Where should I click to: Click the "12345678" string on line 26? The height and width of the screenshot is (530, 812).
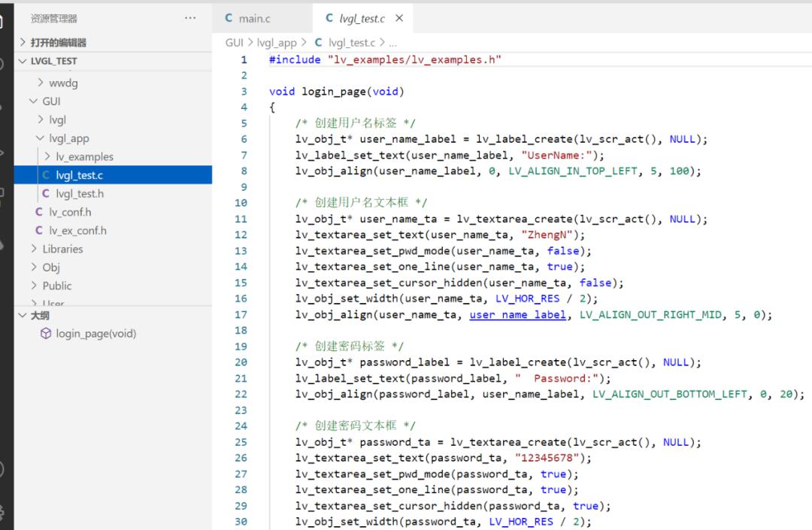pyautogui.click(x=547, y=458)
